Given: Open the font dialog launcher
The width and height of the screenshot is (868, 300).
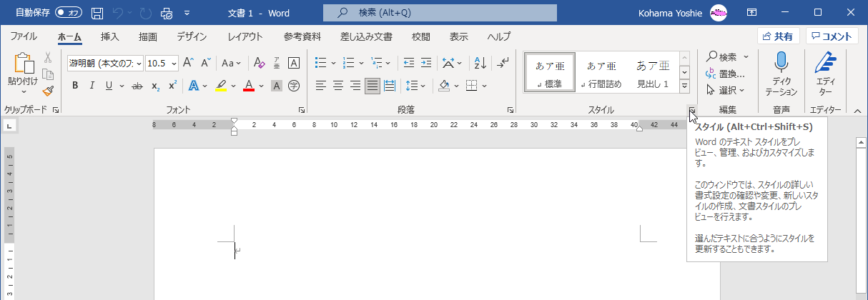Looking at the screenshot, I should (302, 110).
